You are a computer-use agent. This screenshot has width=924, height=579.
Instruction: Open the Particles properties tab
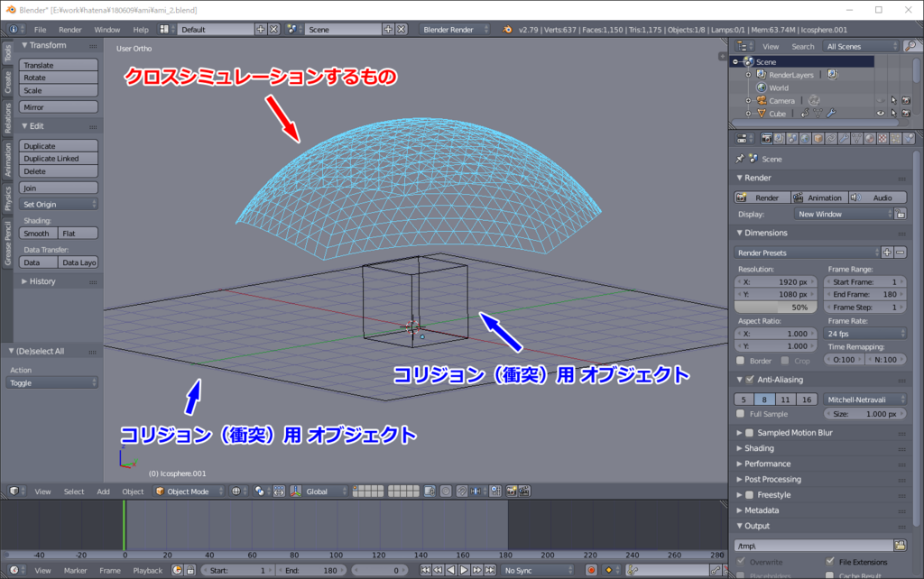click(896, 138)
